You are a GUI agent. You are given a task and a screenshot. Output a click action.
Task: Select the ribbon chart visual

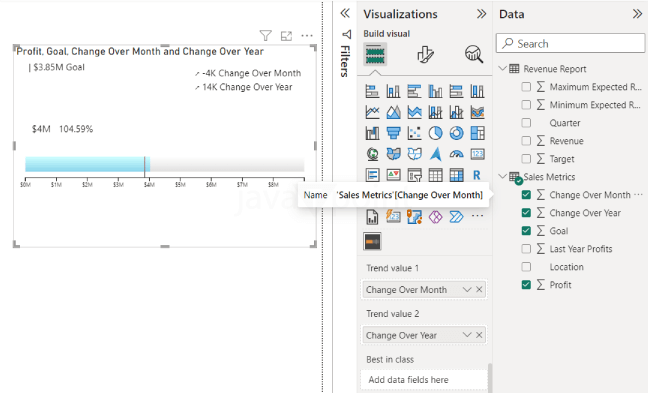coord(477,112)
